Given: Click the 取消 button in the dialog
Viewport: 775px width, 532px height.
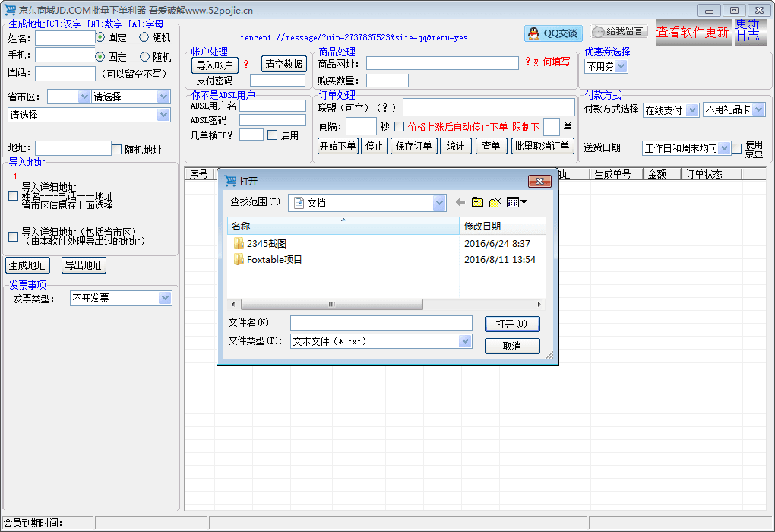Looking at the screenshot, I should [512, 347].
